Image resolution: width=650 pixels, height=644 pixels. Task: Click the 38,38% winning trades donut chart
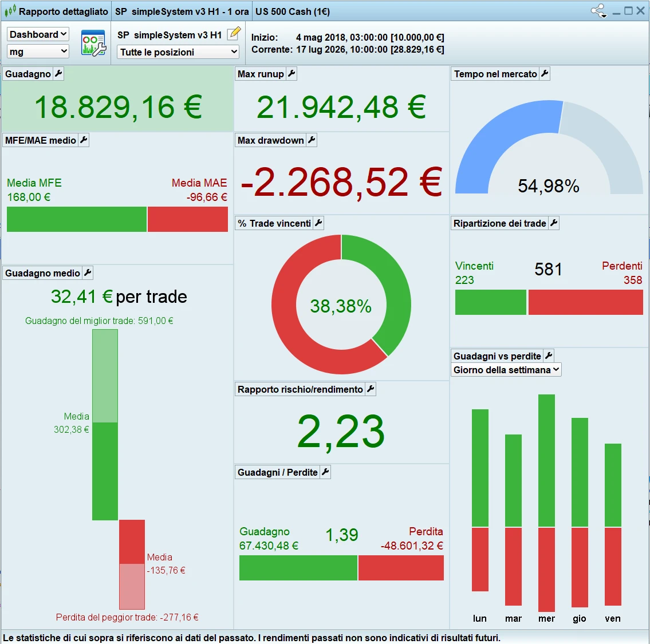pyautogui.click(x=341, y=305)
